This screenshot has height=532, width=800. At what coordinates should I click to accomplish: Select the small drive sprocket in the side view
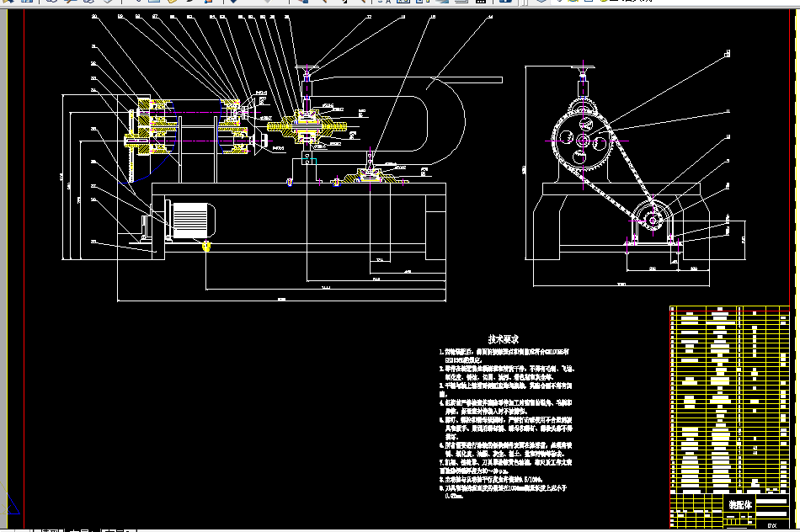click(653, 221)
